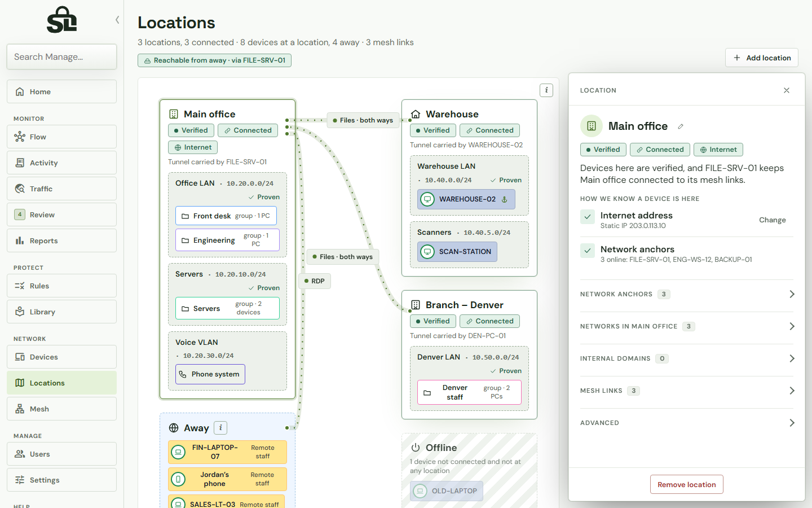Screen dimensions: 812x508
Task: Open Devices in the sidebar
Action: [x=61, y=357]
